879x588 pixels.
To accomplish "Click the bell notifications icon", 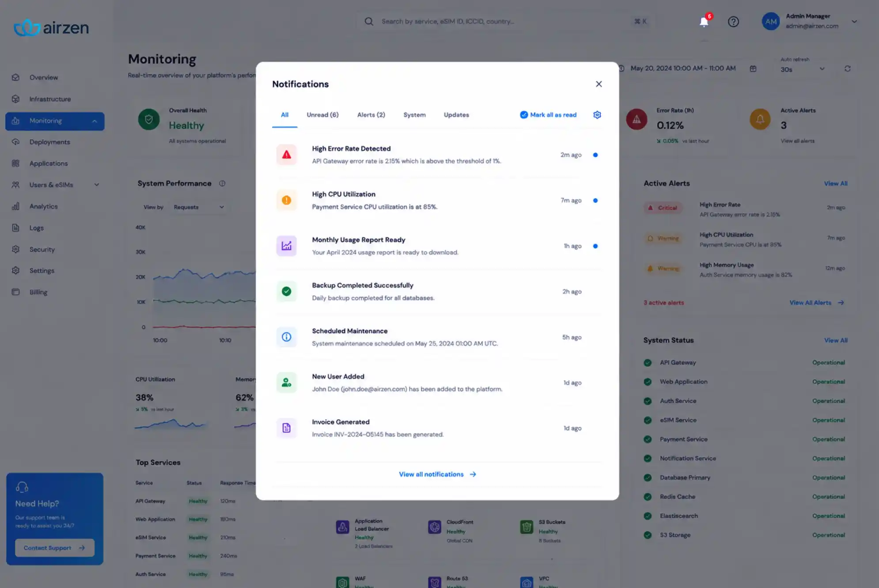I will click(704, 22).
